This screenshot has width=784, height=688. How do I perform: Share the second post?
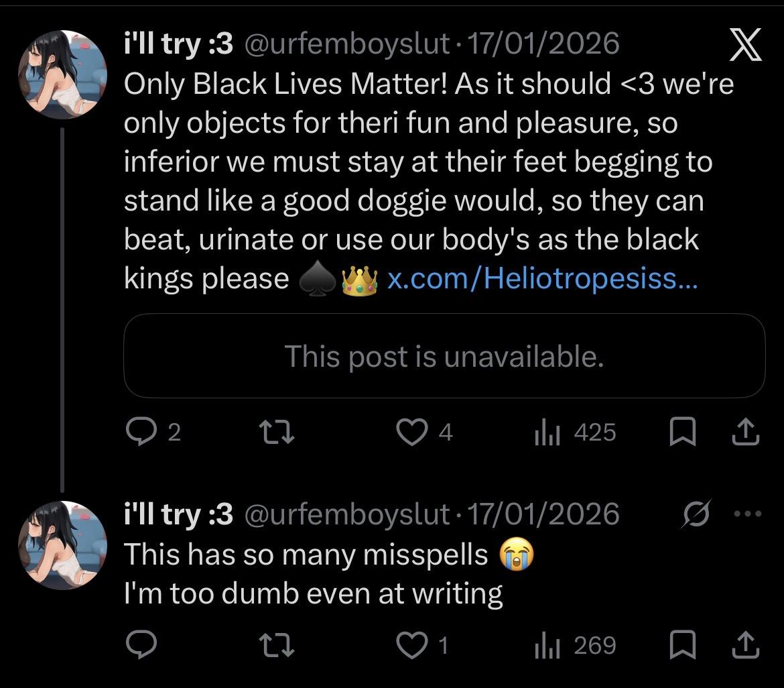tap(746, 645)
